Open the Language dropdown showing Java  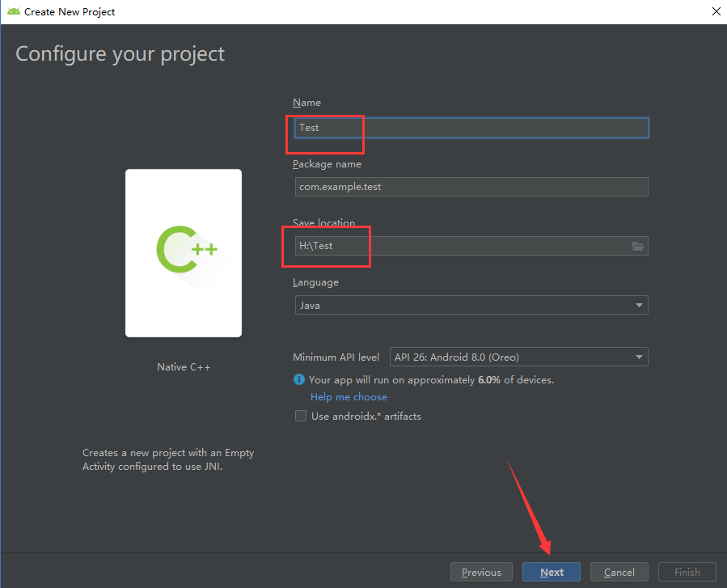pyautogui.click(x=471, y=305)
